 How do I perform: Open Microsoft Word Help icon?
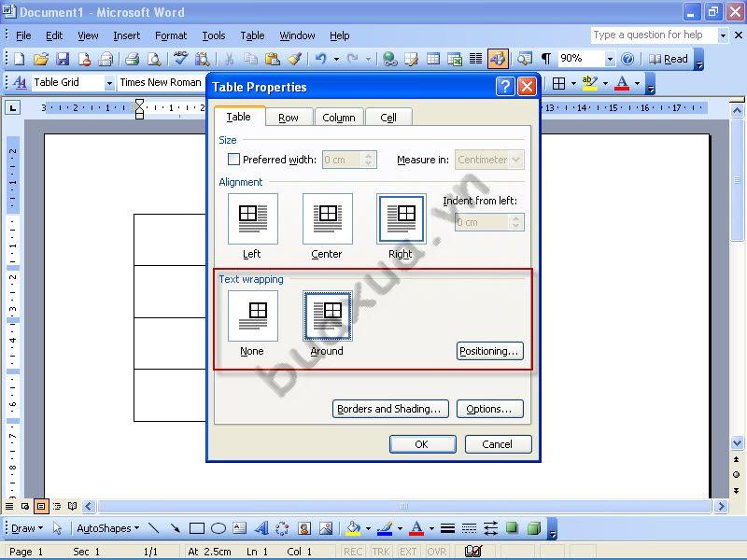627,59
